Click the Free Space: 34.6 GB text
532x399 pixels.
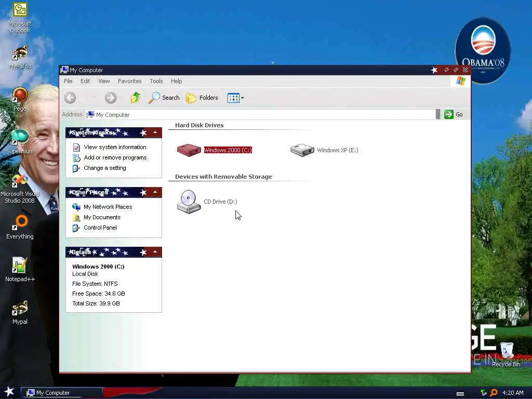coord(98,294)
